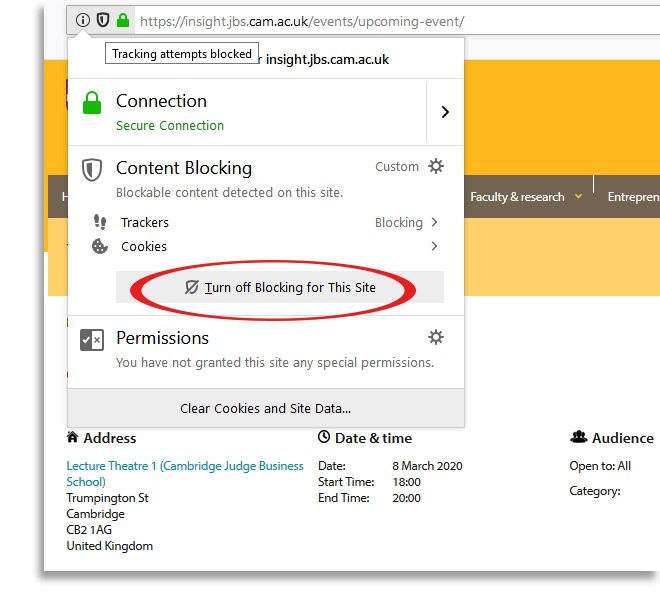Click the Cookies cookie icon

pos(100,246)
